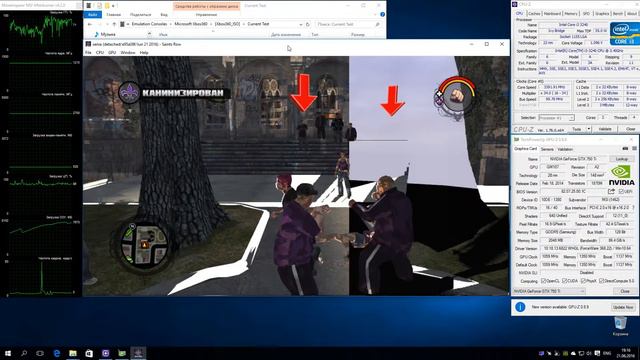
Task: Open the Главная ribbon tab in Explorer
Action: (113, 15)
